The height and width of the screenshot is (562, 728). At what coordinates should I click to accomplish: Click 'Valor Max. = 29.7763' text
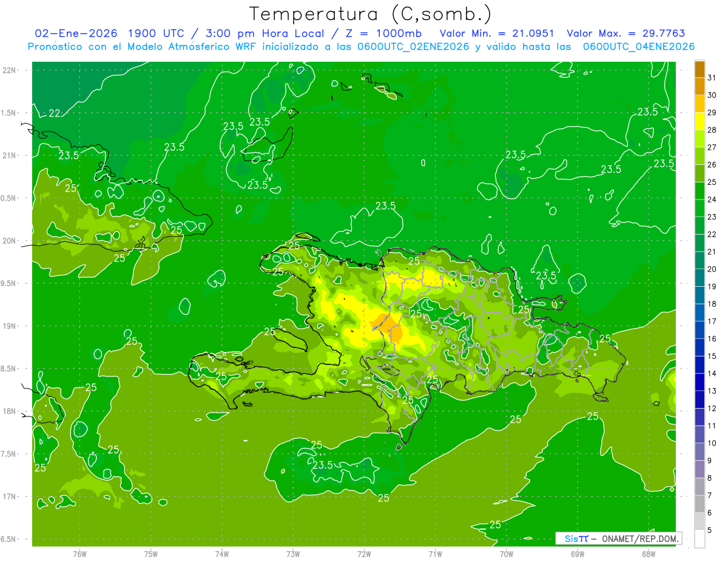pyautogui.click(x=625, y=33)
